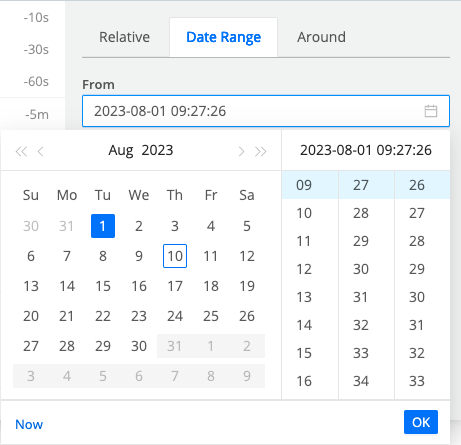This screenshot has width=461, height=445.
Task: Click the calendar icon in From field
Action: 431,111
